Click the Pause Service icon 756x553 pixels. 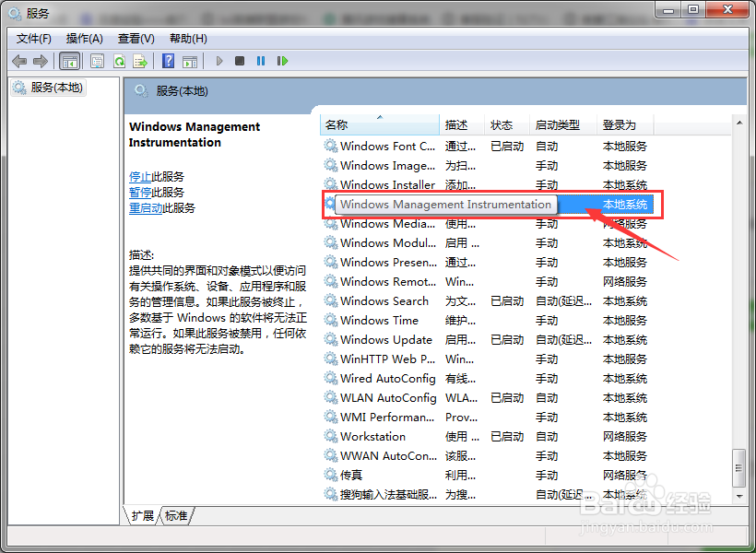(261, 61)
